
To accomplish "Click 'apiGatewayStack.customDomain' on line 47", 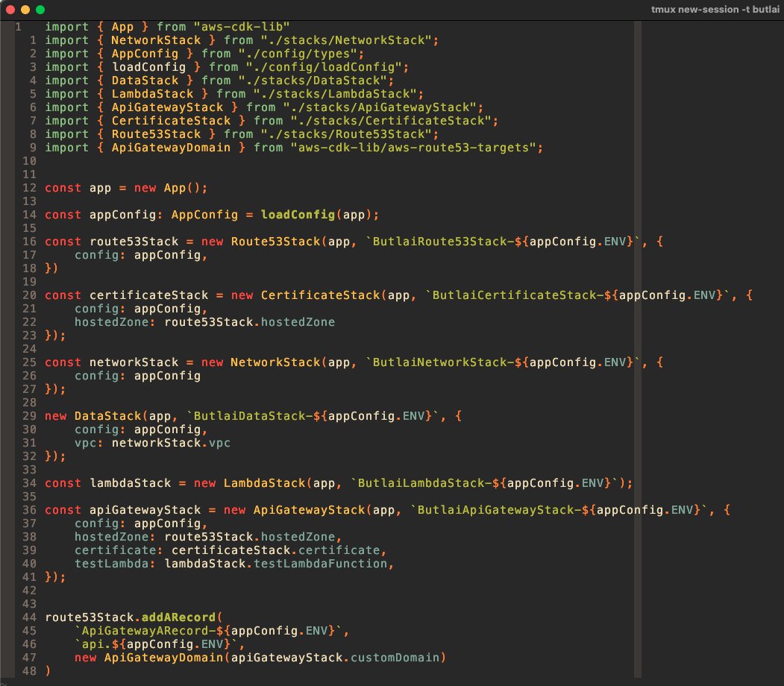I will click(x=335, y=658).
